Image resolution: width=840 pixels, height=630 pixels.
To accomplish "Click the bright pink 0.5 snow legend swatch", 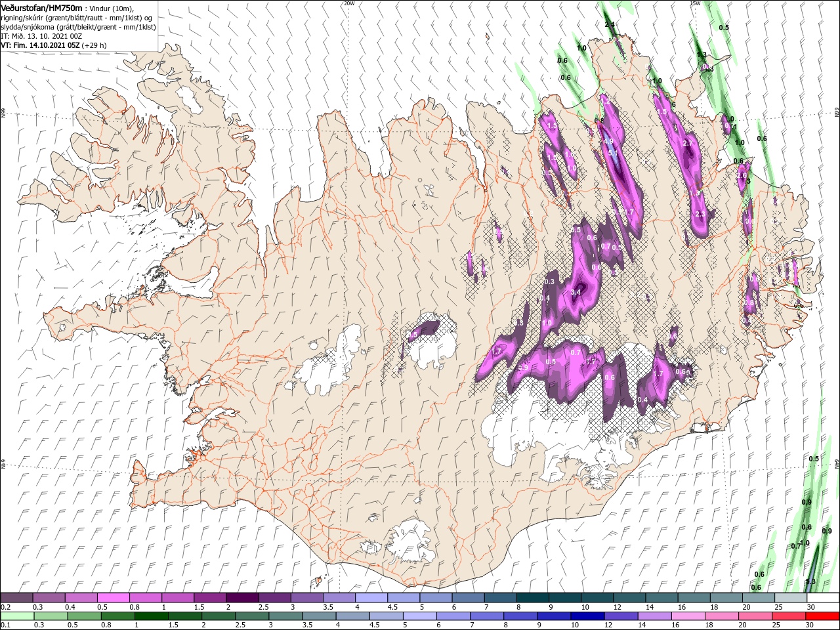I will (x=113, y=598).
